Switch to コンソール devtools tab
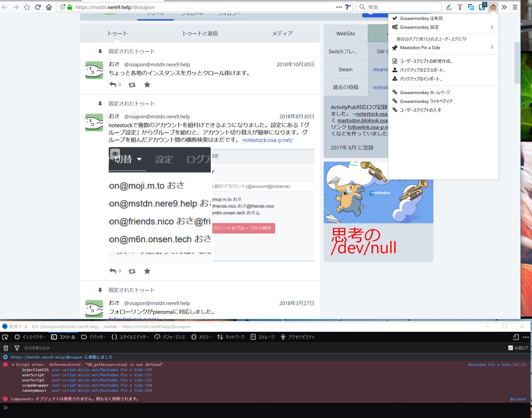Viewport: 532px width, 418px height. point(63,337)
